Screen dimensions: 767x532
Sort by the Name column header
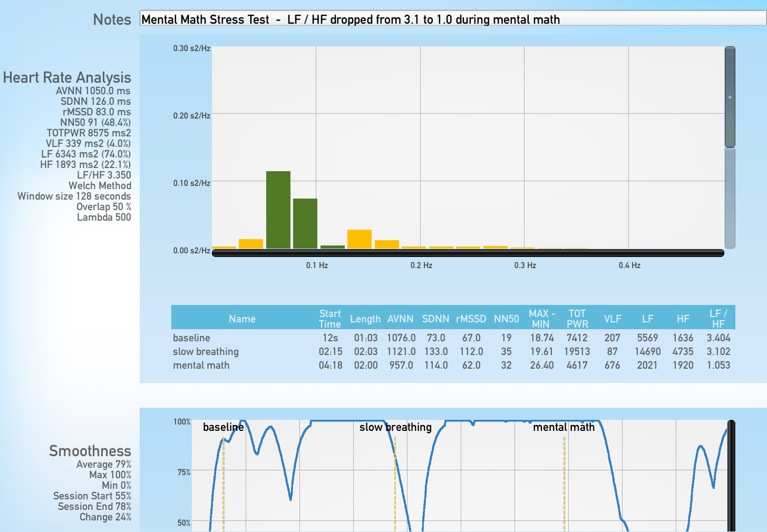pyautogui.click(x=242, y=318)
